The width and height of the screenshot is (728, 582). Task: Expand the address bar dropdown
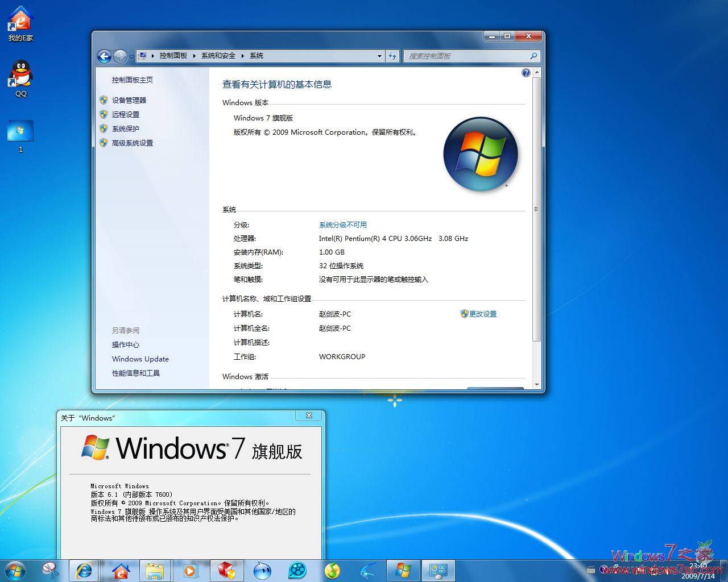379,56
